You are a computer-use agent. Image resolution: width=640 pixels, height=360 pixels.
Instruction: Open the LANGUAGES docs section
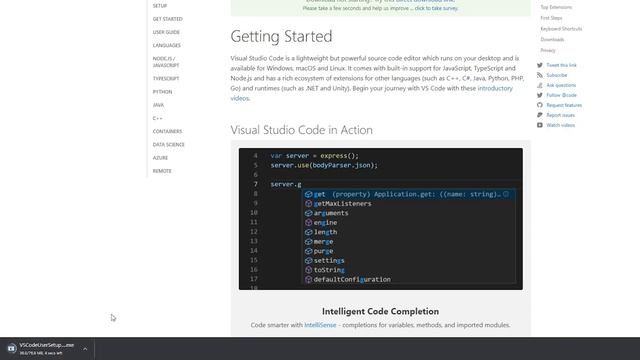pyautogui.click(x=167, y=45)
